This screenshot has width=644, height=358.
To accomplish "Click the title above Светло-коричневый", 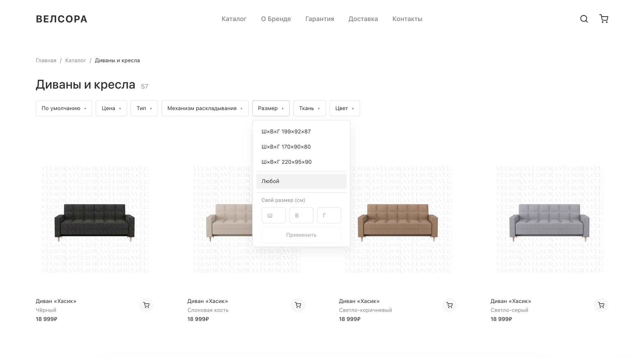I will coord(359,301).
